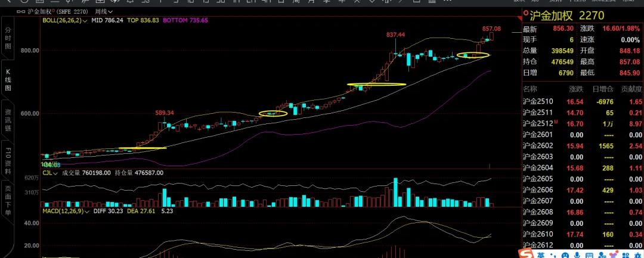Switch to the K线图 tab
The image size is (644, 258).
tap(8, 80)
